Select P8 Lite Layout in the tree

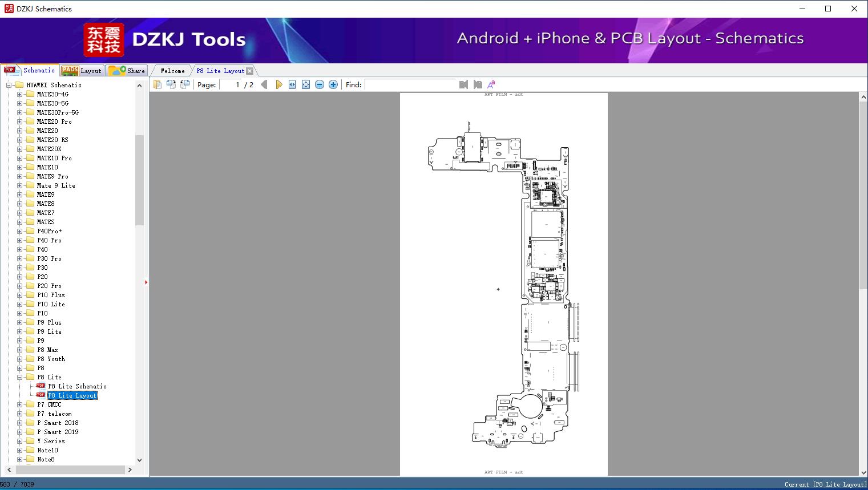(72, 395)
